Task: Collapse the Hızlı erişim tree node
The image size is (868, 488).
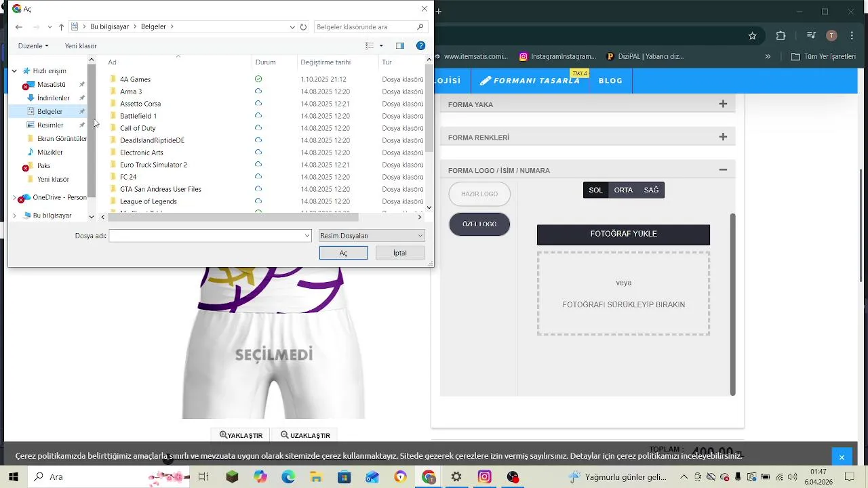Action: 14,71
